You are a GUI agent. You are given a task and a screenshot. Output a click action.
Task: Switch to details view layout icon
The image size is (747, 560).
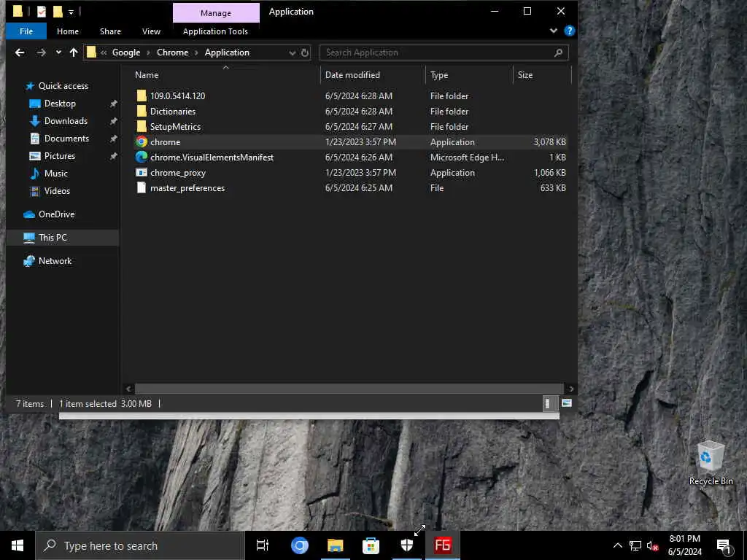pos(548,403)
